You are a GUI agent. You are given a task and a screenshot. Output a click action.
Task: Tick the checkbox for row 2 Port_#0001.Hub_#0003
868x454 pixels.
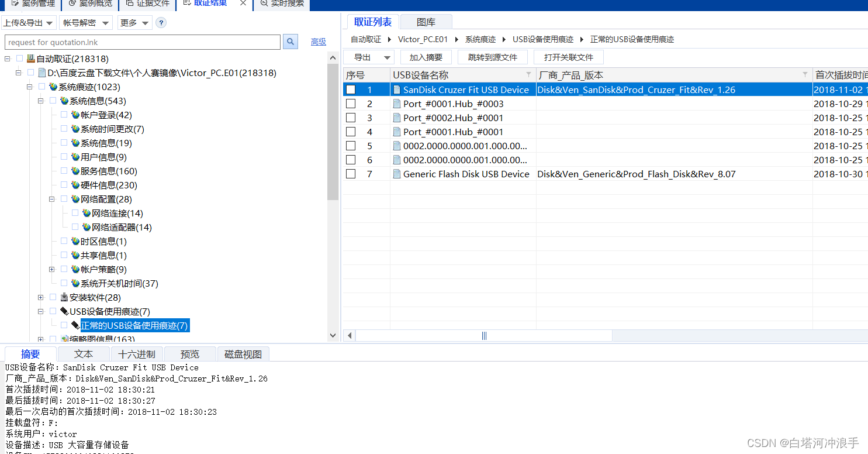(351, 104)
